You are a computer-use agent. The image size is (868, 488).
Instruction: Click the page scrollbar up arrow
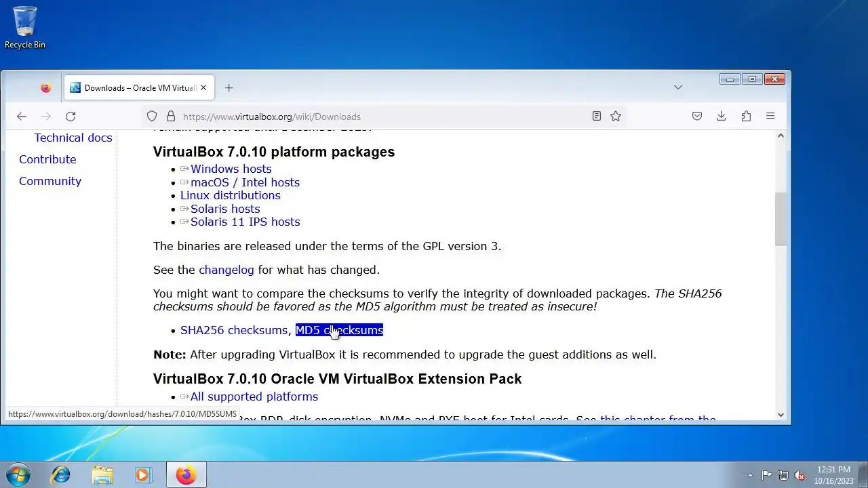tap(781, 136)
